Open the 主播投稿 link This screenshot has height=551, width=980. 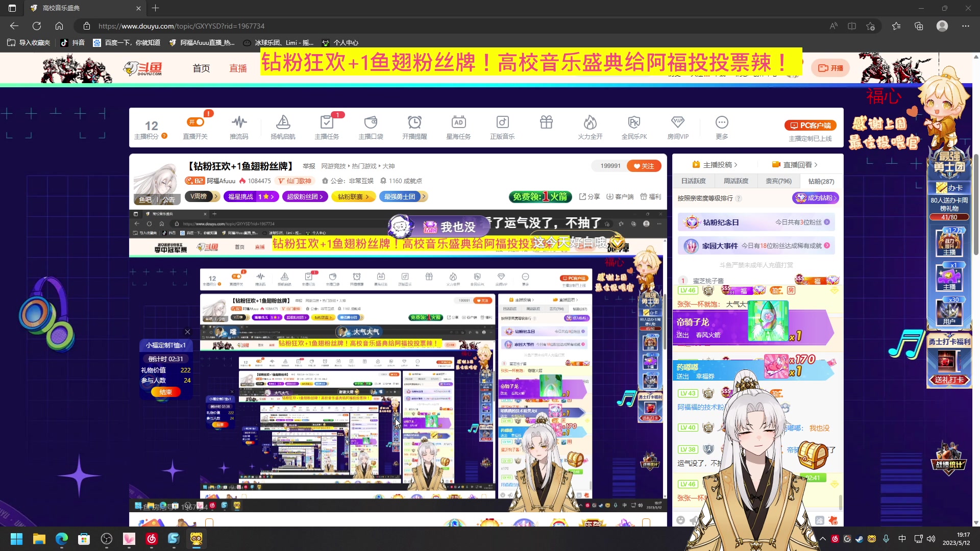coord(715,165)
